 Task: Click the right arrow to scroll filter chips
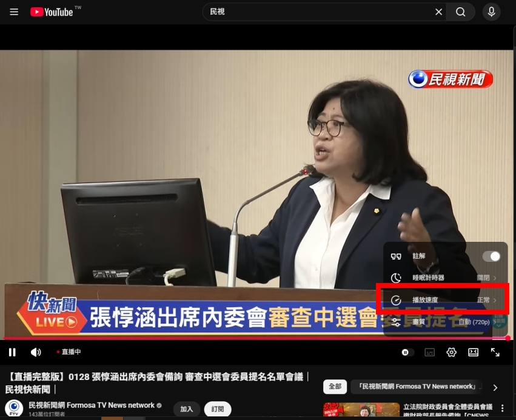(x=495, y=387)
